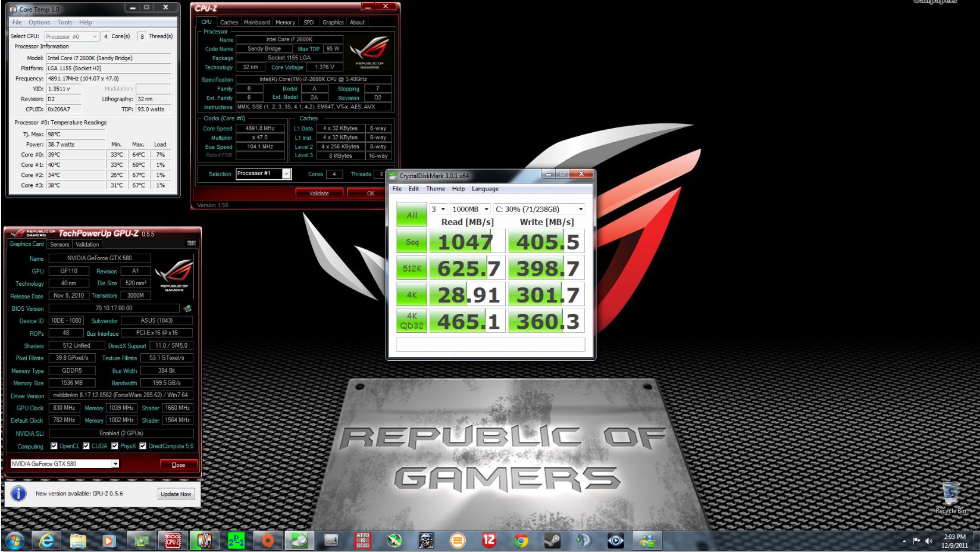Screen dimensions: 980x552
Task: Click the GPU-Z graphics card taskbar icon
Action: point(141,541)
